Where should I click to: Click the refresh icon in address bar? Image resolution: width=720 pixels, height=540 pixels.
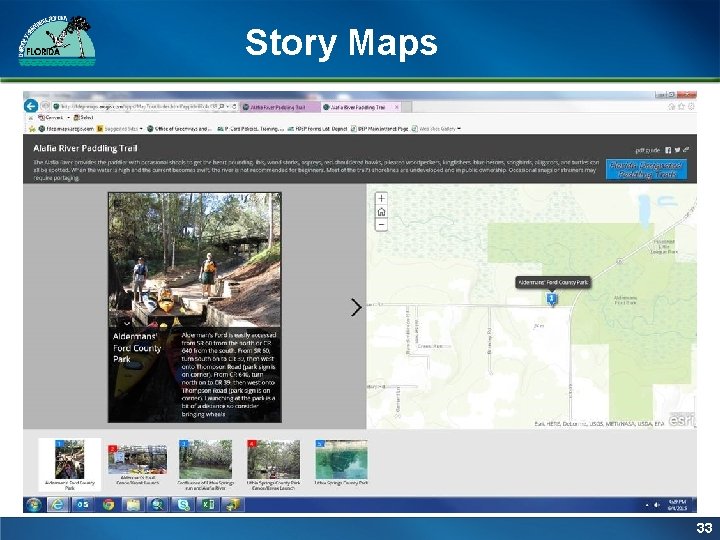tap(234, 107)
